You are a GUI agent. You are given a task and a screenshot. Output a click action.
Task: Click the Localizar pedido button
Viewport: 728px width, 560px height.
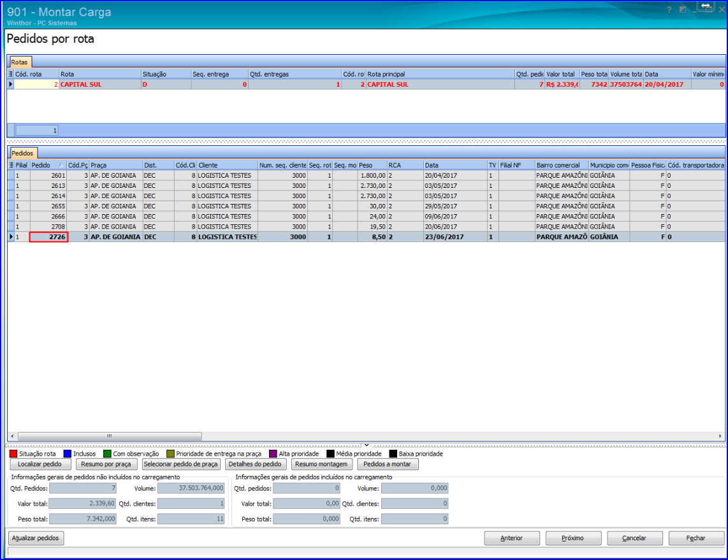tap(40, 464)
